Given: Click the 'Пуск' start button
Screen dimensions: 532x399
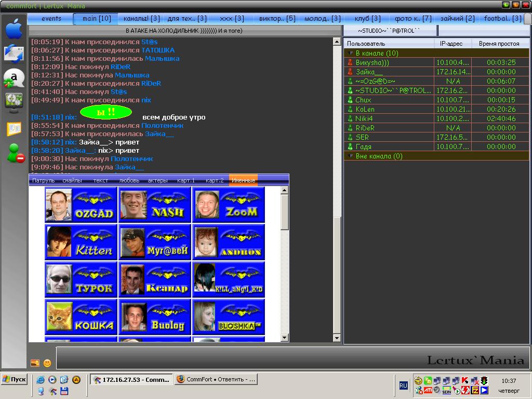Looking at the screenshot, I should tap(15, 379).
